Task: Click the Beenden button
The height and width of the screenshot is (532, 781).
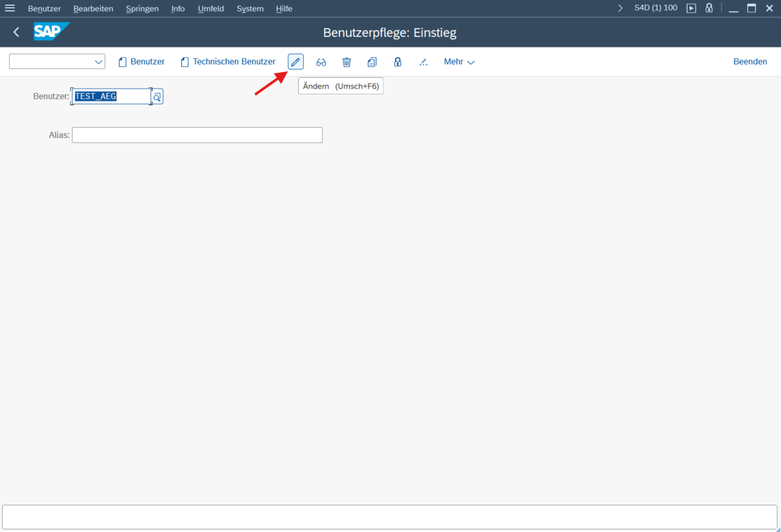Action: [750, 62]
